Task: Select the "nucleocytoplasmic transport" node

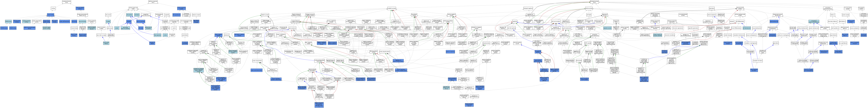Action: pyautogui.click(x=728, y=43)
